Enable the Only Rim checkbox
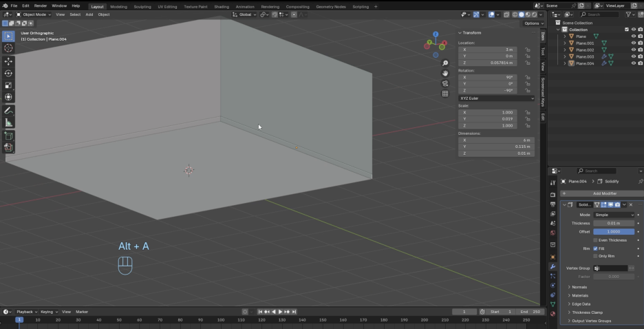 coord(595,256)
